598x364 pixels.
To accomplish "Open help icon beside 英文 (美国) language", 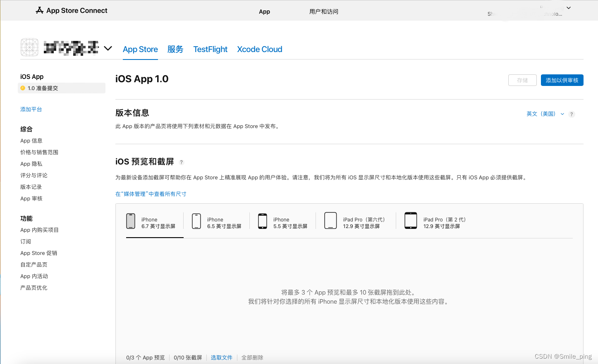I will 572,114.
